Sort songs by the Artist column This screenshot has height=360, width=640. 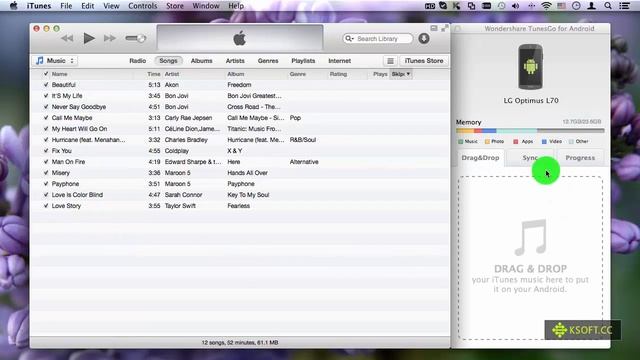click(172, 74)
